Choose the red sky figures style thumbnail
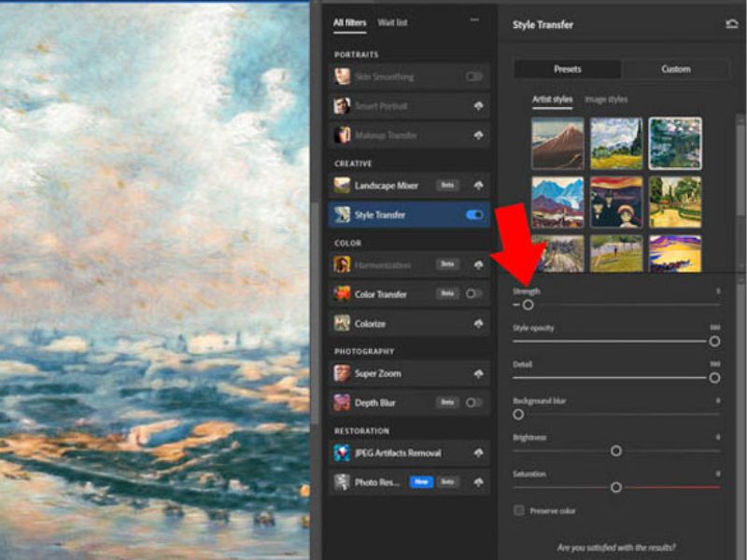Viewport: 747px width, 560px height. tap(616, 203)
